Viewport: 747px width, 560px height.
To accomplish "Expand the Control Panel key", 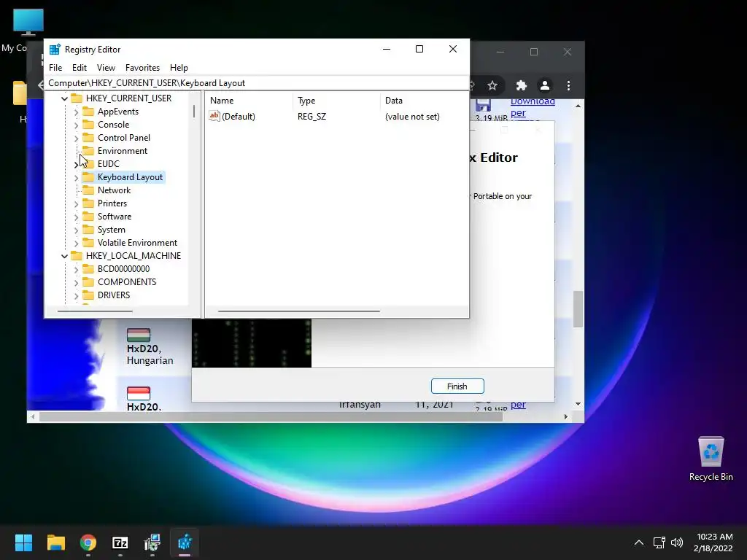I will (76, 138).
